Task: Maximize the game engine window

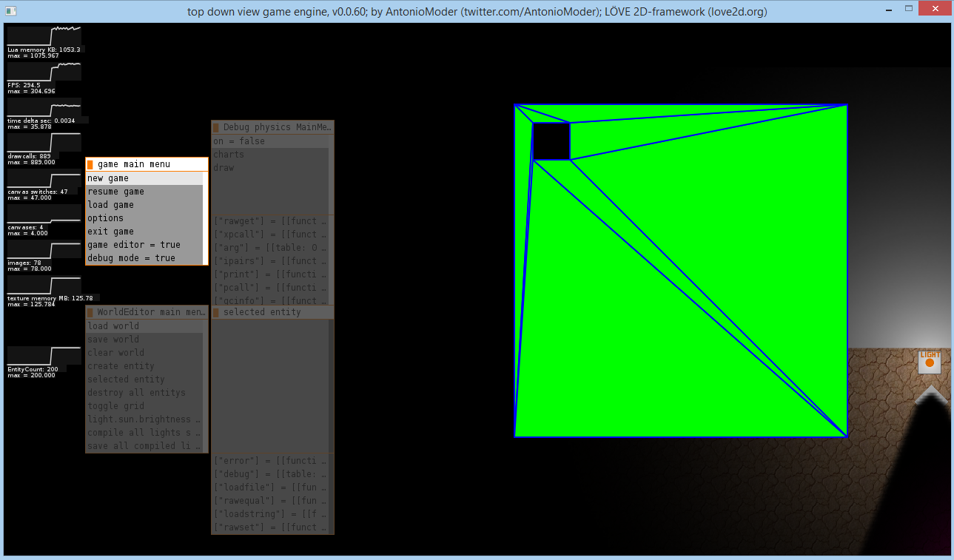Action: coord(909,8)
